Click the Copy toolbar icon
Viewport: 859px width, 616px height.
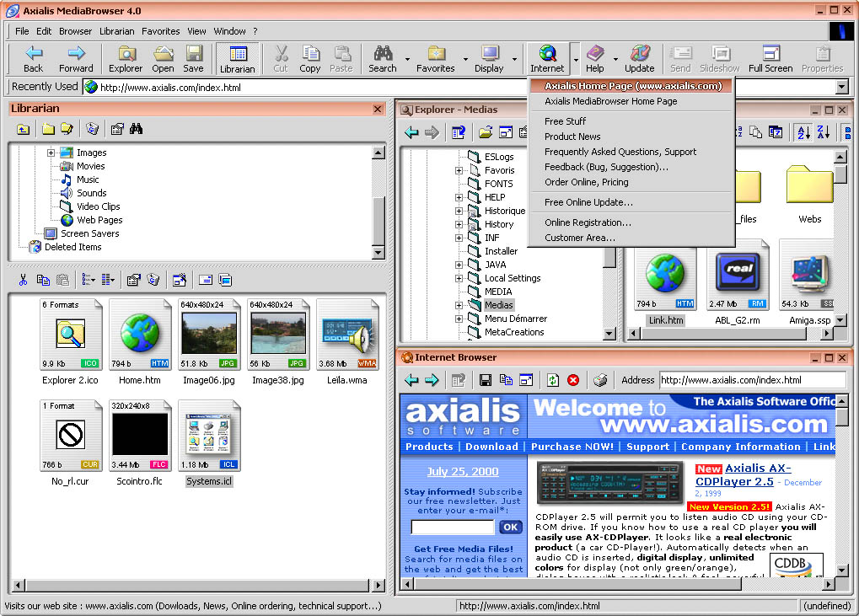(x=310, y=59)
